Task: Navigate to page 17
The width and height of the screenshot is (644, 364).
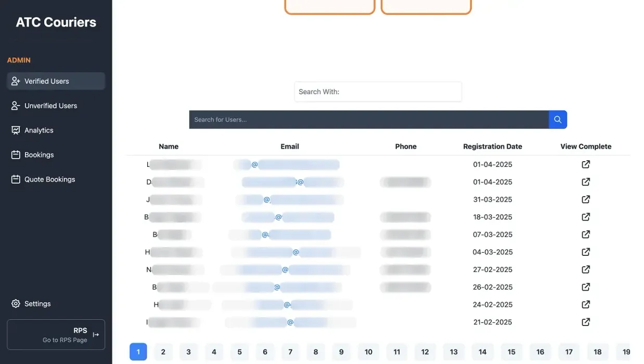Action: coord(569,352)
